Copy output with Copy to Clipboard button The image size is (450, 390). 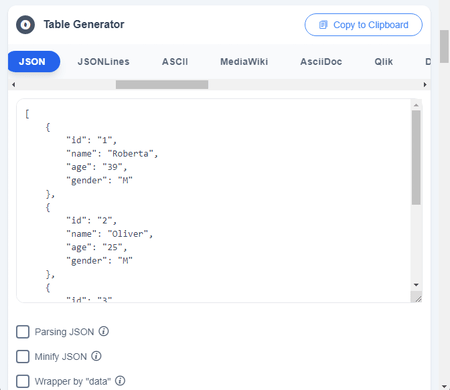point(363,25)
